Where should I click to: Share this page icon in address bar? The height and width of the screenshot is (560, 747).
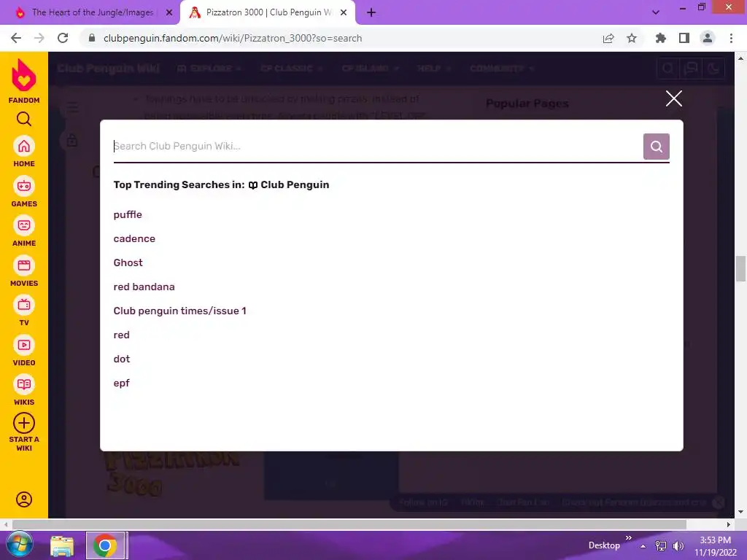point(608,38)
